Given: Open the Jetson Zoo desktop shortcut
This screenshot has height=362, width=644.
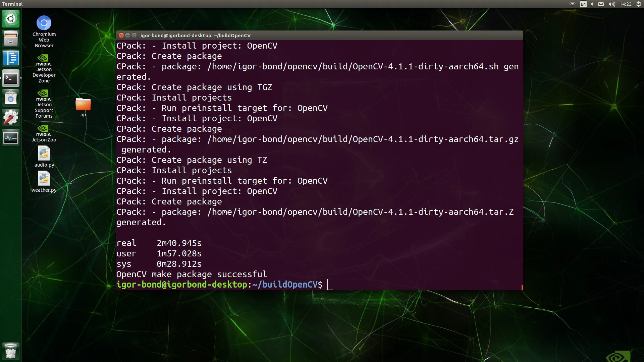Looking at the screenshot, I should click(x=44, y=130).
